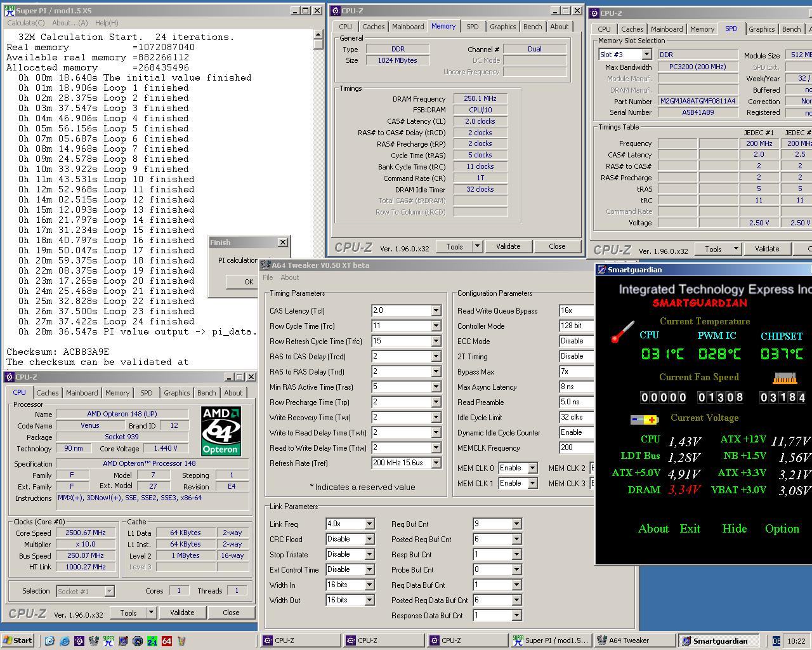Click A64 Tweaker title bar icon

[266, 265]
